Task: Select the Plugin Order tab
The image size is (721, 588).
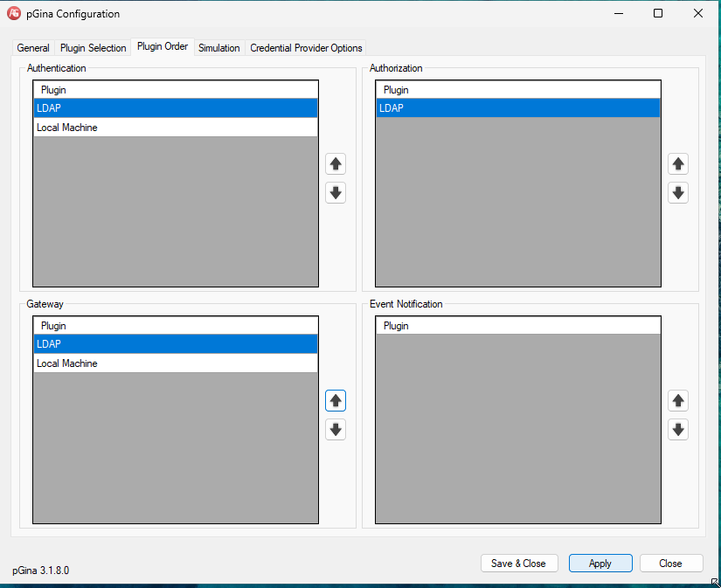Action: point(163,46)
